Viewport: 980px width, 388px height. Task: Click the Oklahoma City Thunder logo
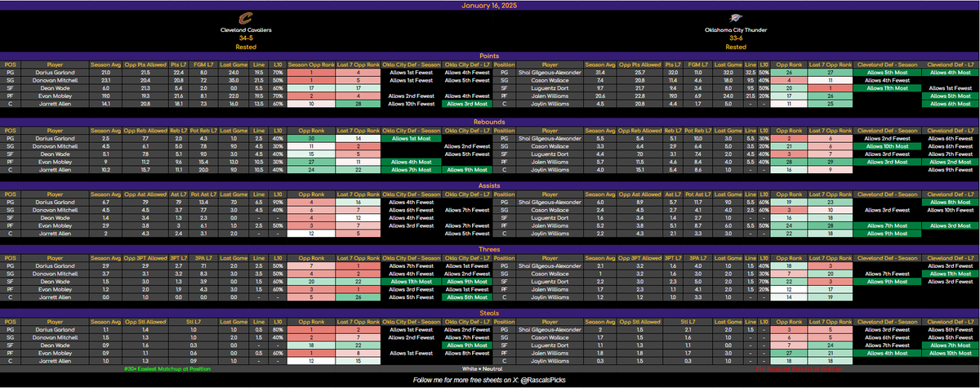tap(735, 18)
